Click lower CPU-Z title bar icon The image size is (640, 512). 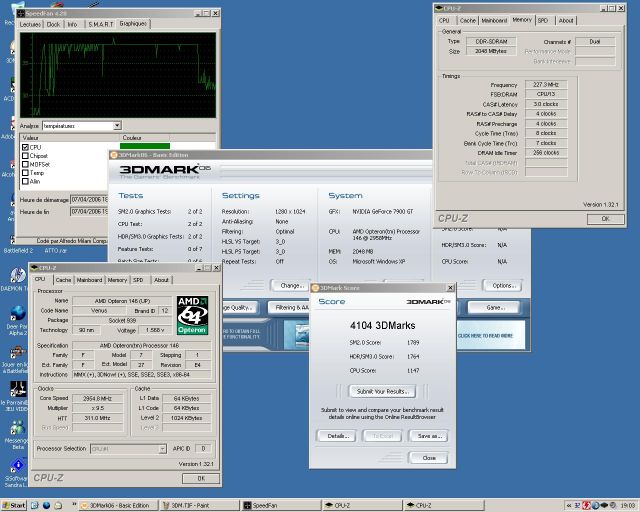point(34,268)
